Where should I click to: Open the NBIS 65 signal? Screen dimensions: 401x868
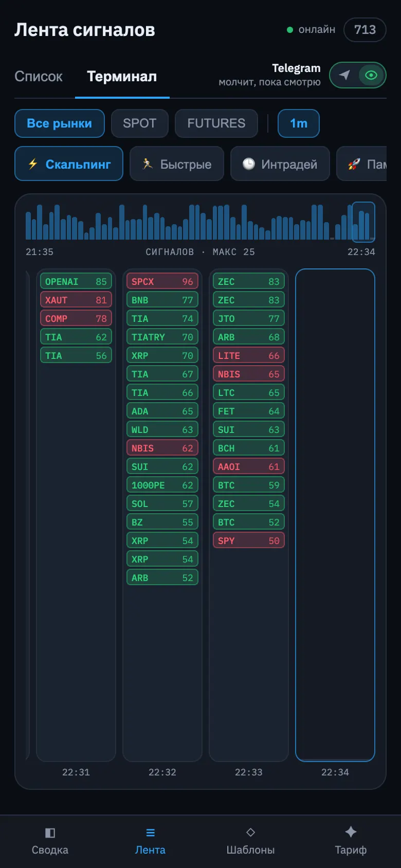[249, 374]
